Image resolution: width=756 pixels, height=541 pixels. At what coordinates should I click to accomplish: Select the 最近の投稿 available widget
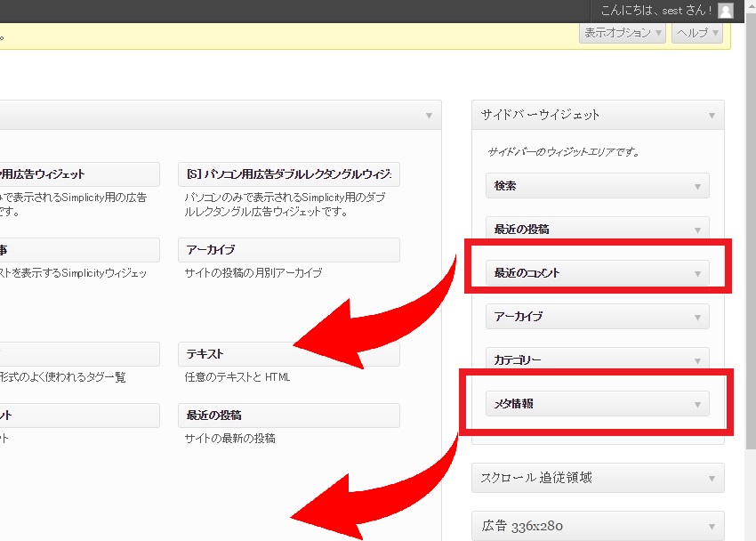[288, 416]
